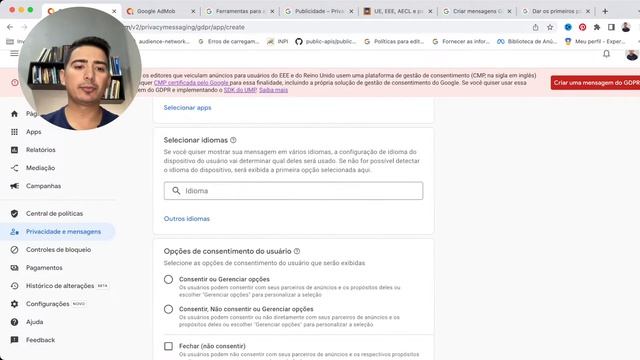The height and width of the screenshot is (360, 640).
Task: Click the Selecionar apps link
Action: point(187,108)
